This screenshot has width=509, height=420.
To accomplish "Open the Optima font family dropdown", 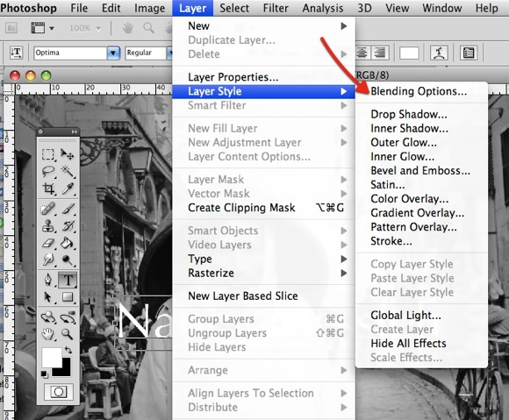I will pyautogui.click(x=113, y=53).
